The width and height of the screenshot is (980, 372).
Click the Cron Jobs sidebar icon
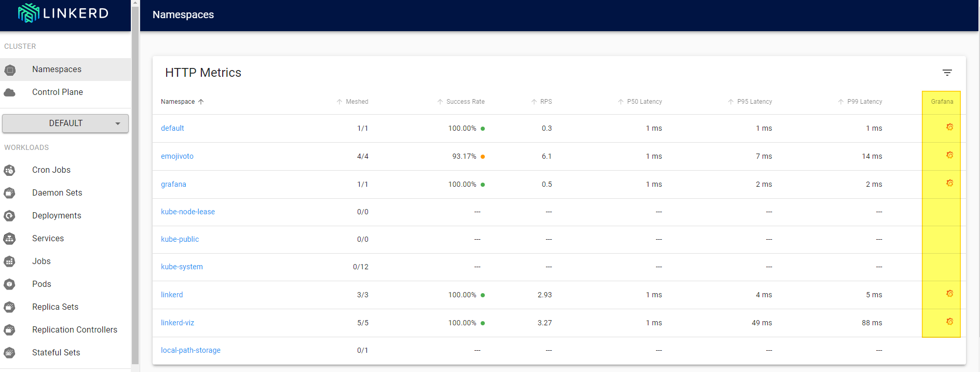10,170
